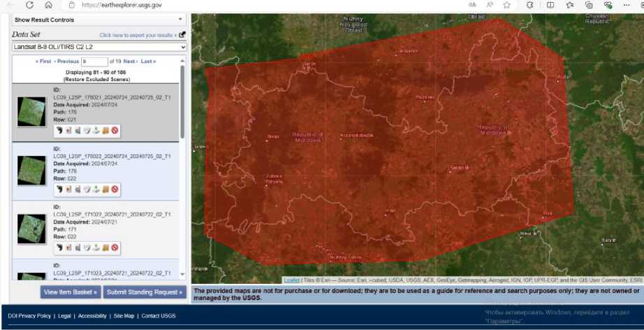
Task: Add the Path 171 Row 022 scene to order
Action: (105, 247)
